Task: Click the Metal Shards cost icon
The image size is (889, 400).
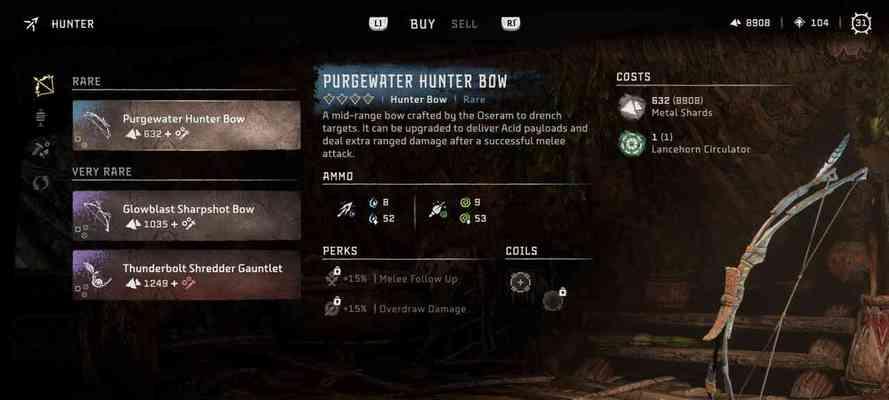Action: coord(632,107)
